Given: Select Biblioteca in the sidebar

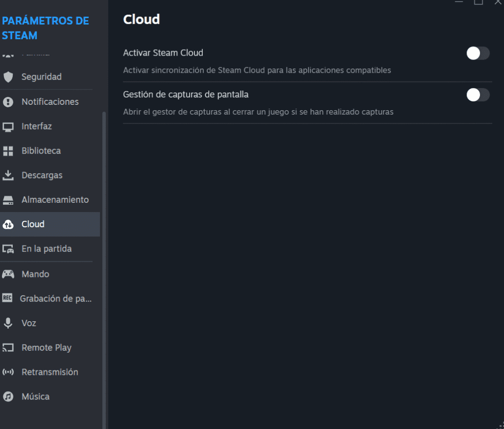Looking at the screenshot, I should [50, 151].
